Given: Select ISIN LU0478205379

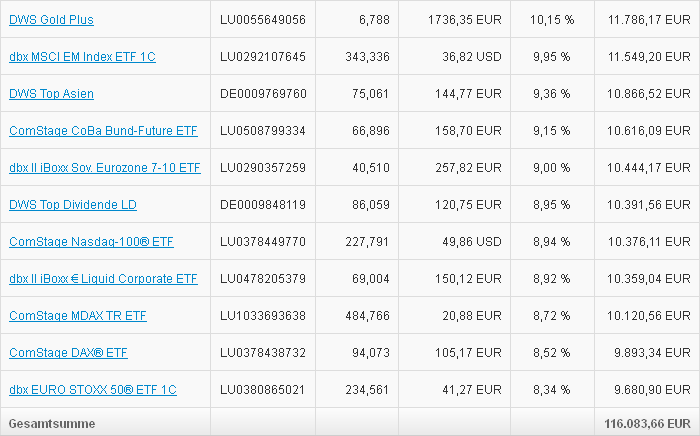Looking at the screenshot, I should [x=263, y=279].
